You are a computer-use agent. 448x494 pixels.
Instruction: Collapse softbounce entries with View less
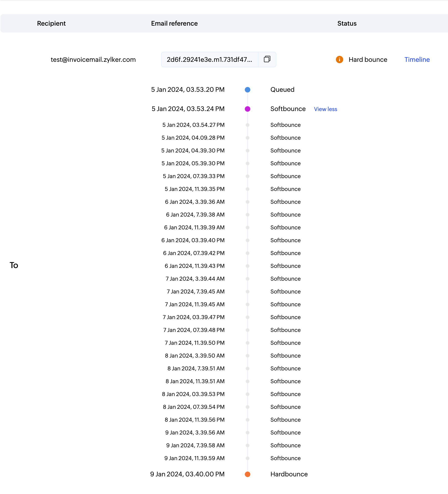tap(325, 109)
